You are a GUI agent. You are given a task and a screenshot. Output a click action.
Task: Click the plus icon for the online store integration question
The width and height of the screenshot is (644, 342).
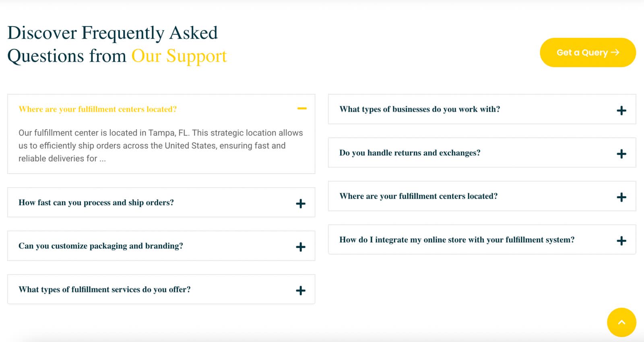[x=621, y=241]
